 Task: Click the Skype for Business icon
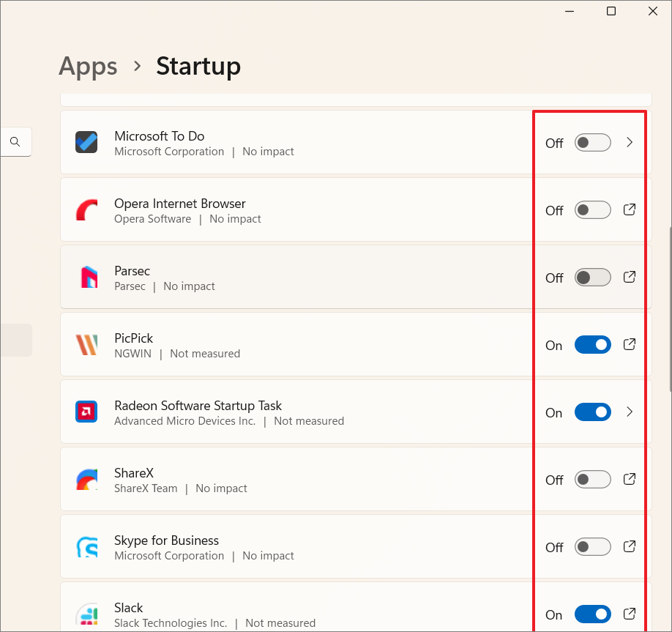tap(86, 546)
